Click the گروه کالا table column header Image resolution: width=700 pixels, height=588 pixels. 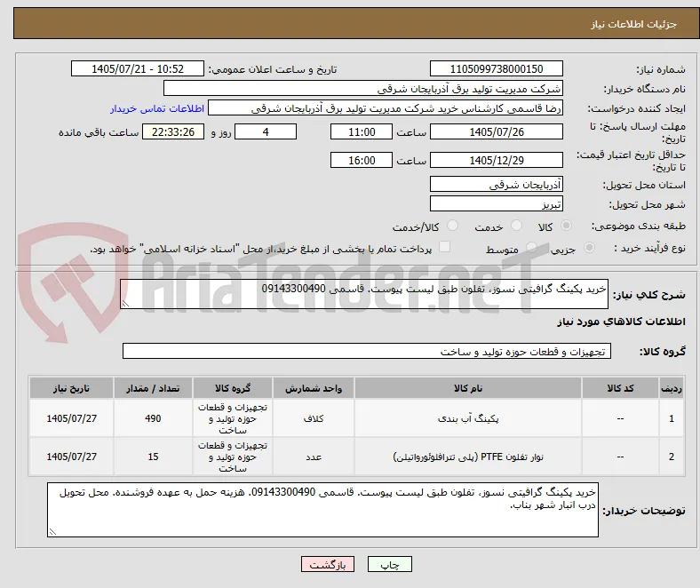[233, 388]
